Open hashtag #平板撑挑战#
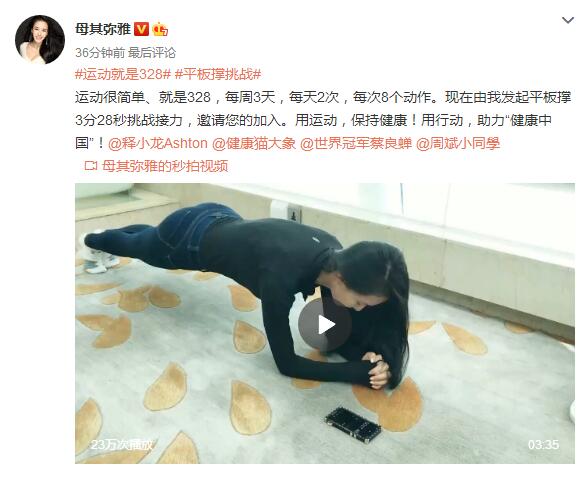The image size is (587, 480). pyautogui.click(x=218, y=74)
